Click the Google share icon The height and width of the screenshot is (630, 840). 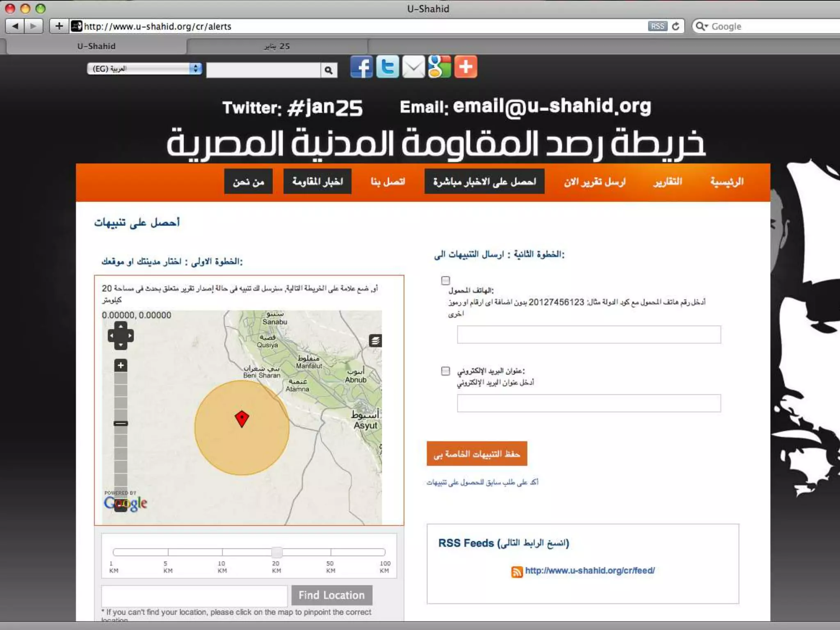[439, 66]
